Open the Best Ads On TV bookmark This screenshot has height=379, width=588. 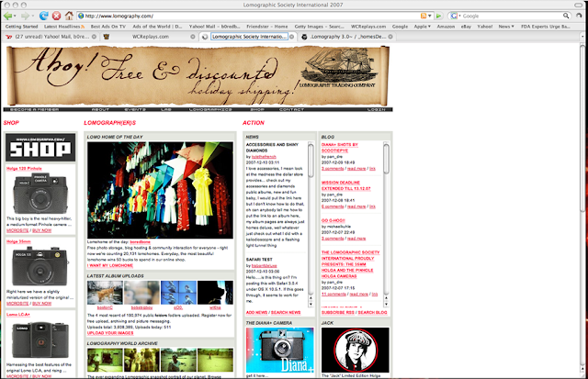(x=108, y=27)
